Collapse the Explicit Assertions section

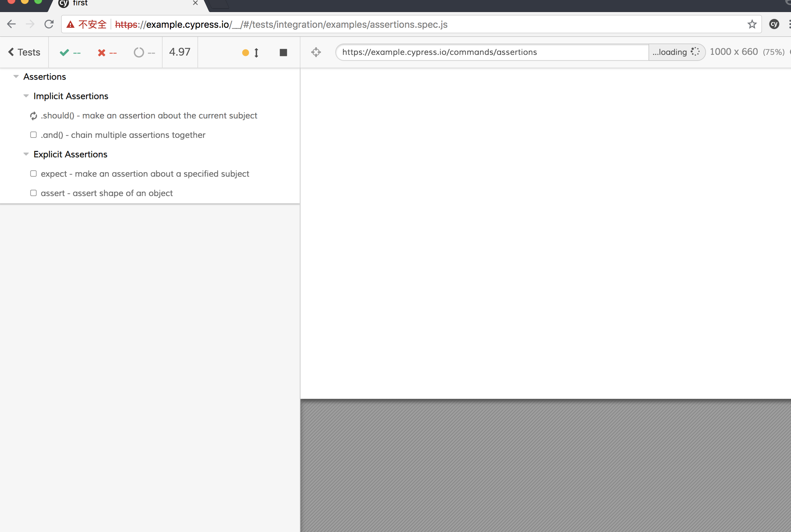tap(25, 154)
